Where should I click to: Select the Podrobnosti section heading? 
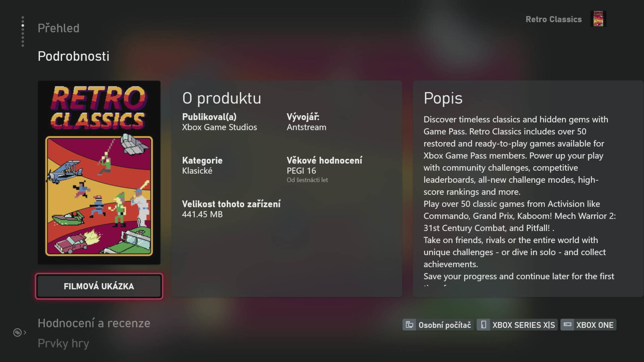click(x=73, y=56)
